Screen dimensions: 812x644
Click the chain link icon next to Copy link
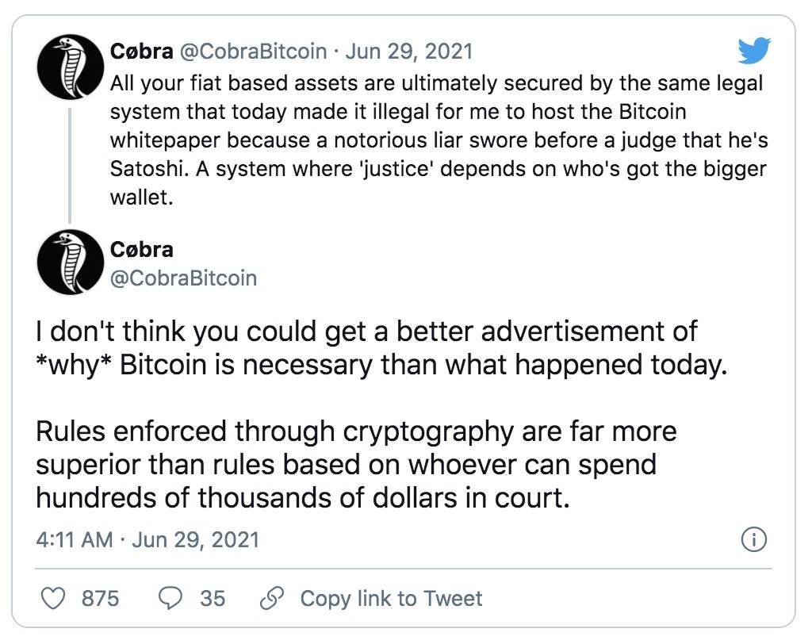(x=274, y=599)
